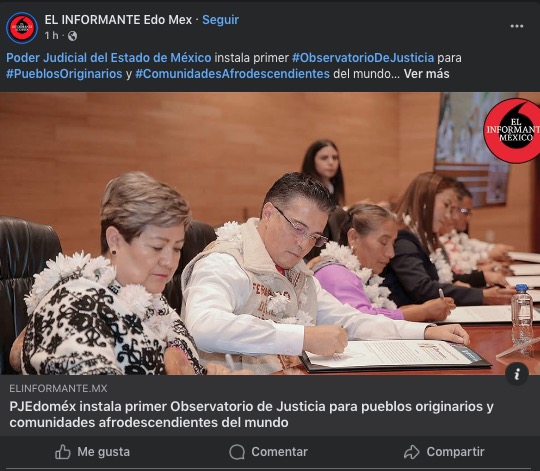This screenshot has width=540, height=471.
Task: Open Poder Judicial del Estado de México link
Action: 109,57
